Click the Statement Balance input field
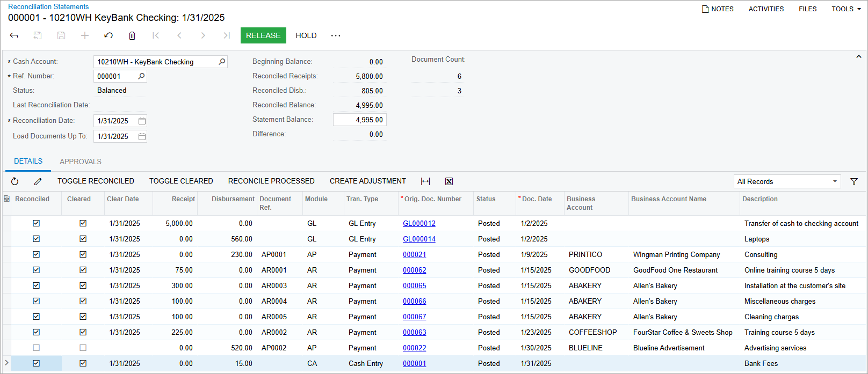868x374 pixels. tap(359, 120)
